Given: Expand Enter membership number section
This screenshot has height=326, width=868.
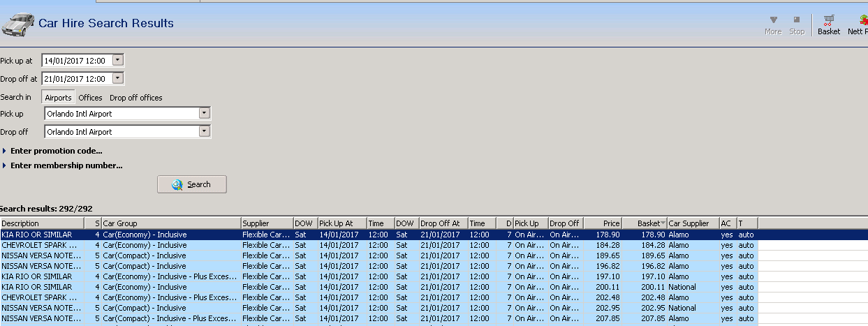Looking at the screenshot, I should 63,165.
